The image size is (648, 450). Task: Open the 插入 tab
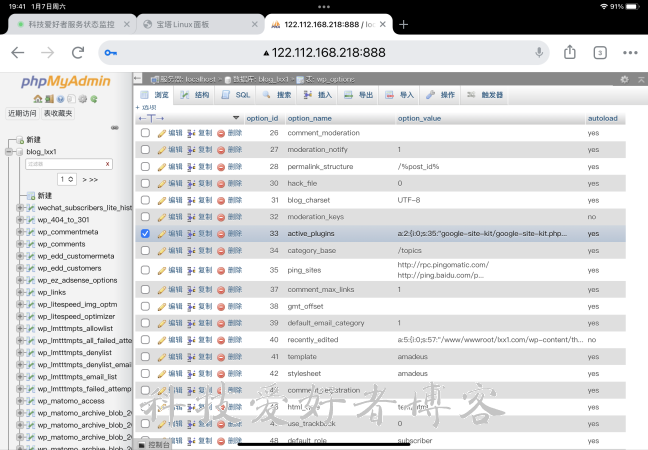click(318, 95)
